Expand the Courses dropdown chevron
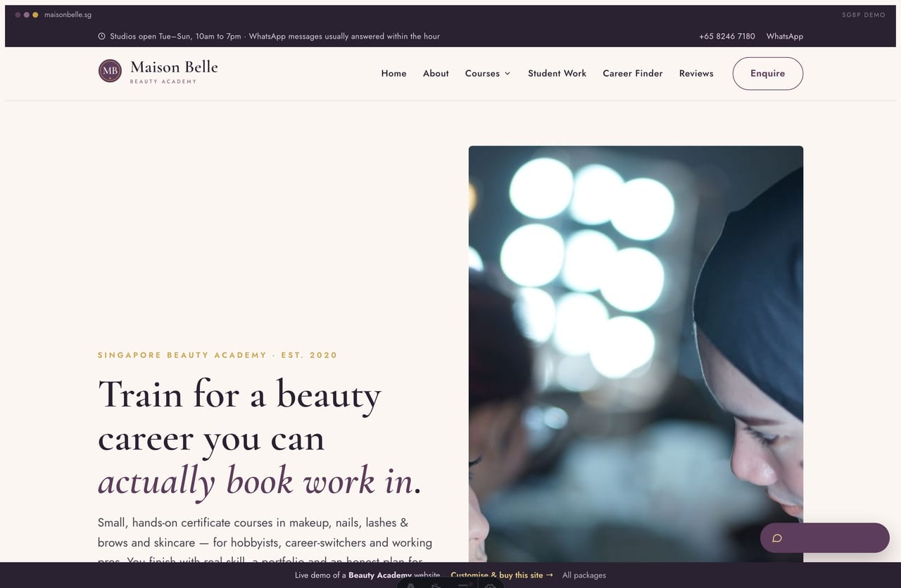 click(508, 74)
